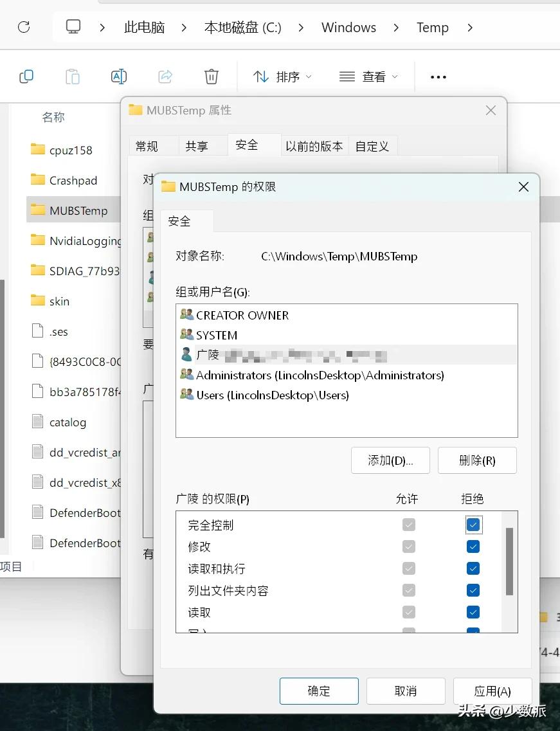560x731 pixels.
Task: Click the .ses file icon
Action: click(x=38, y=330)
